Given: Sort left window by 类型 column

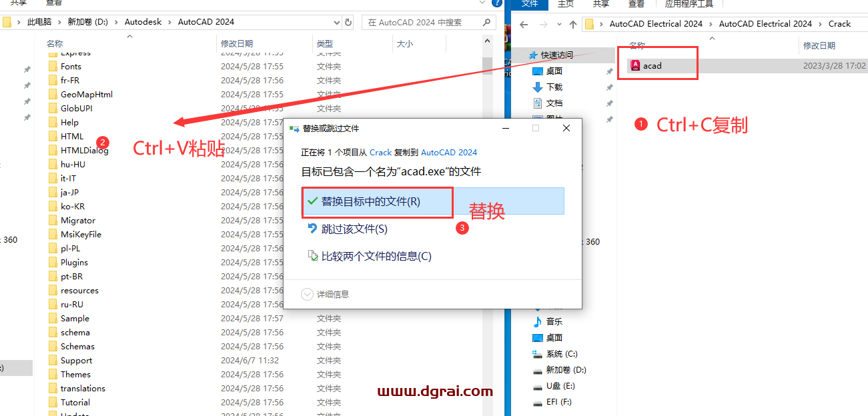Looking at the screenshot, I should 324,44.
